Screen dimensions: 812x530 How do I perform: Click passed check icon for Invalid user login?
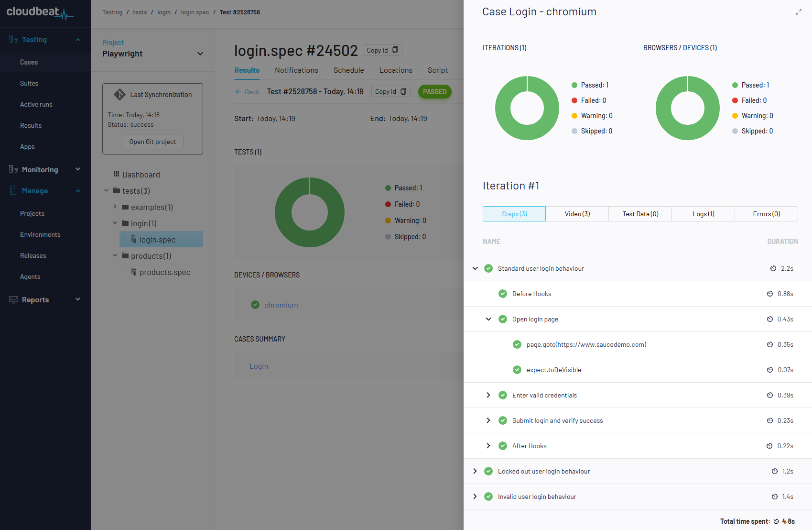(488, 497)
